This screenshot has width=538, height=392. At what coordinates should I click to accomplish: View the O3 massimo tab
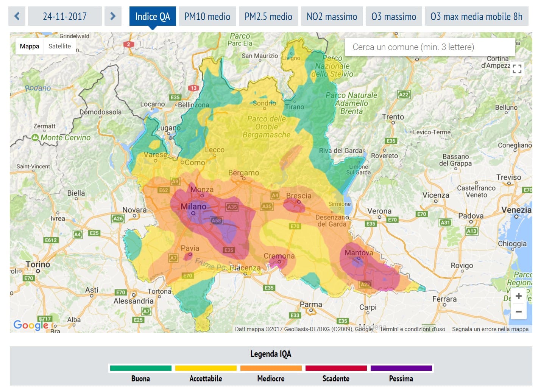394,16
